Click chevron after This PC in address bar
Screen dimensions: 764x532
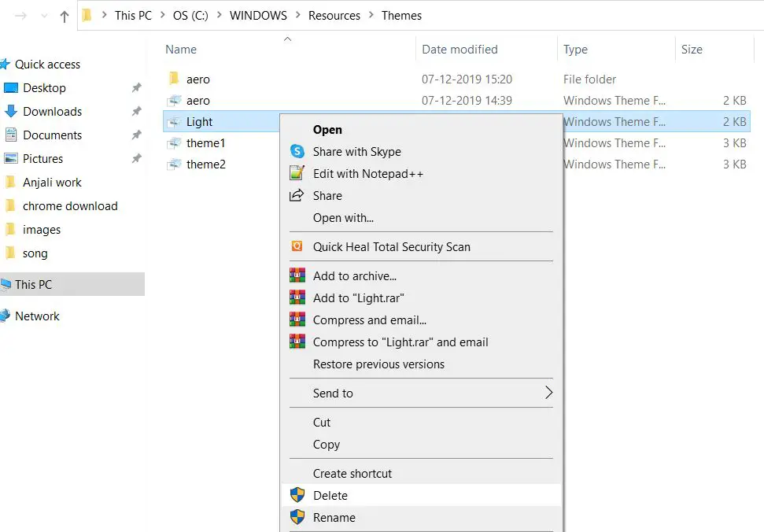(162, 16)
